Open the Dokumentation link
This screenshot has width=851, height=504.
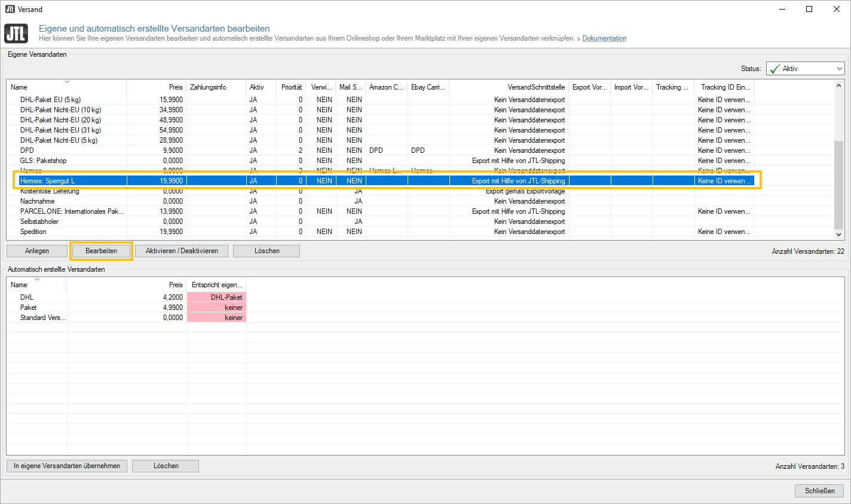click(604, 38)
